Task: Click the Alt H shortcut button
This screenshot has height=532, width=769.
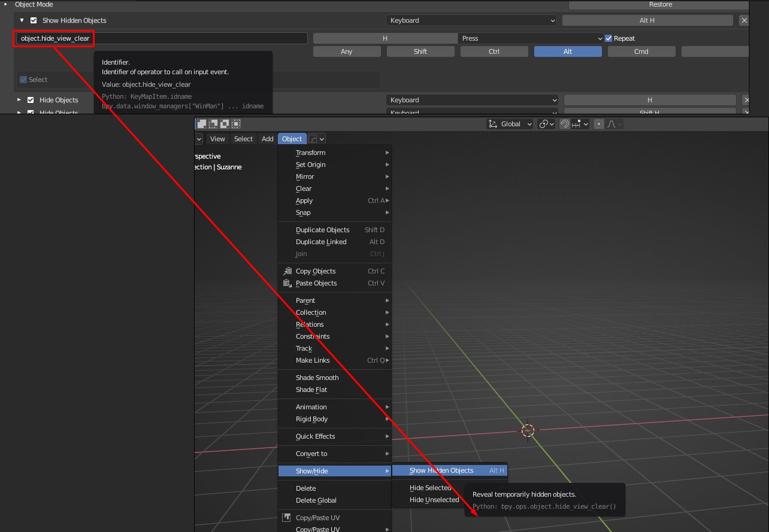Action: pyautogui.click(x=647, y=20)
